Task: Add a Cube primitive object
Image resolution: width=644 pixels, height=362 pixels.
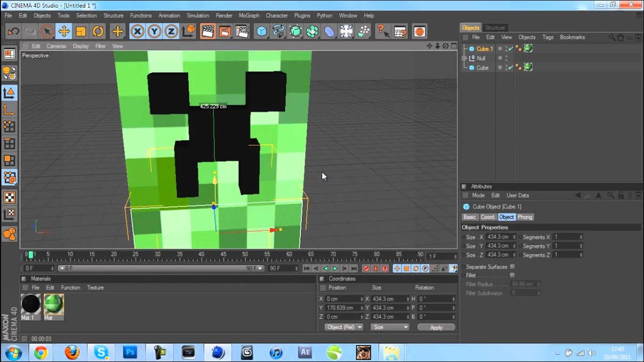Action: pyautogui.click(x=262, y=32)
